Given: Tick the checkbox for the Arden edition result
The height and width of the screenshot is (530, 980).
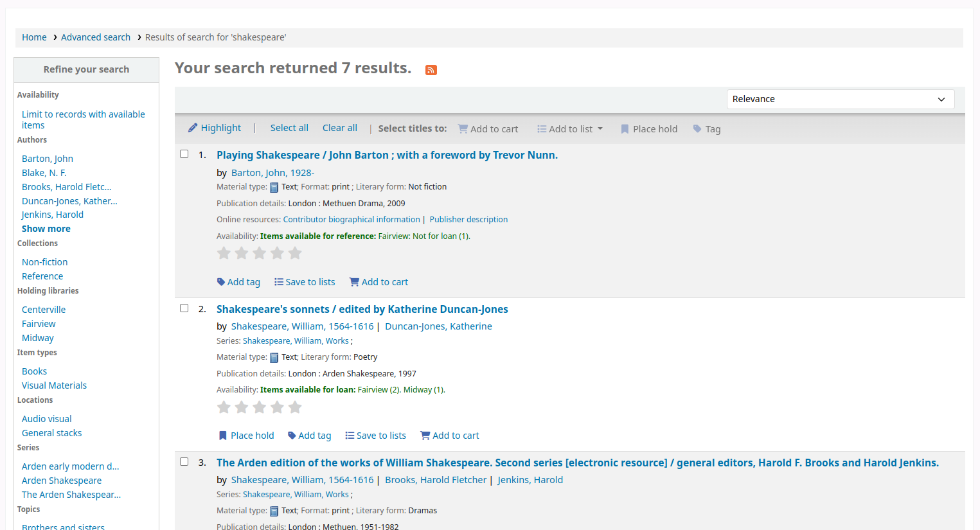Looking at the screenshot, I should (184, 461).
